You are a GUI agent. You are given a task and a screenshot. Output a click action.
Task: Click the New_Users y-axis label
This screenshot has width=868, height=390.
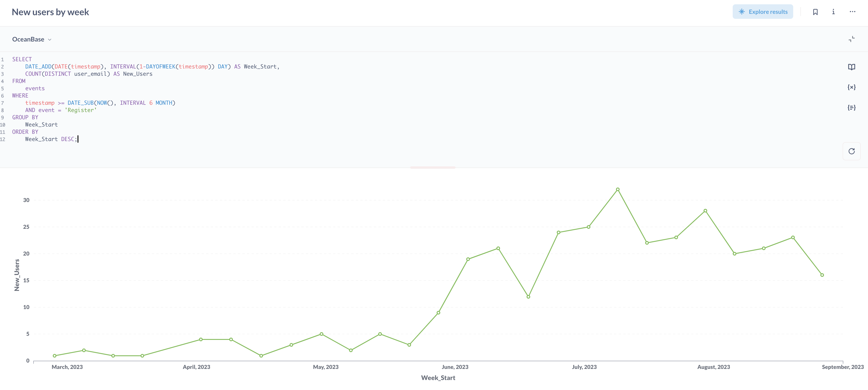tap(17, 275)
